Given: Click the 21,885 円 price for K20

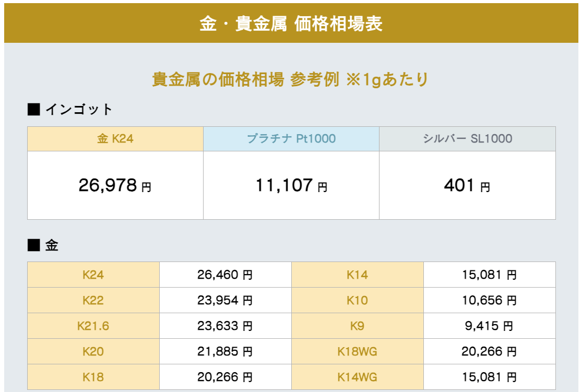Looking at the screenshot, I should click(225, 352).
